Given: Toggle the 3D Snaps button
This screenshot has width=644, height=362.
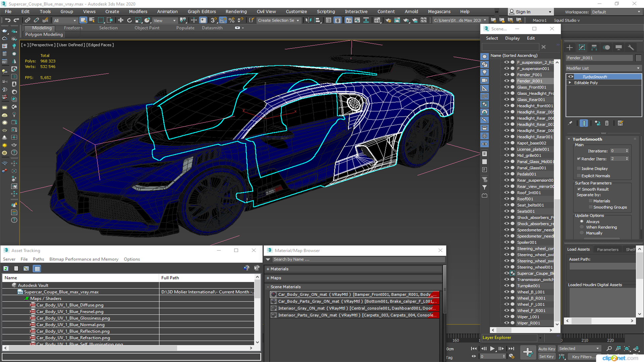Looking at the screenshot, I should [214, 20].
